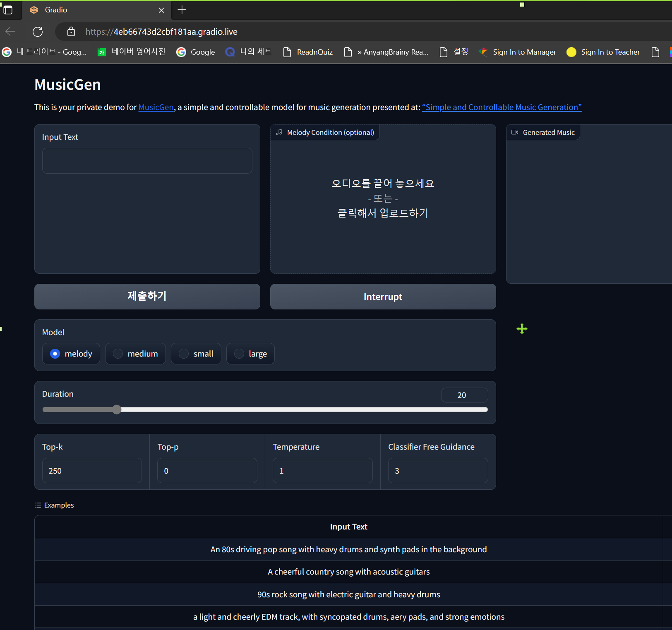Open 나의 세트 bookmark
The height and width of the screenshot is (630, 672).
tap(248, 52)
